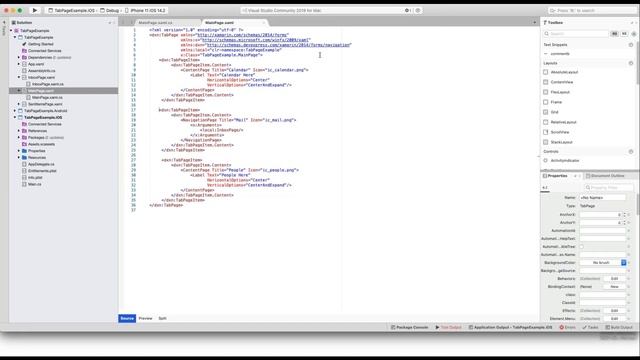640x360 pixels.
Task: Switch to MainPage.xaml editor tab
Action: 220,23
